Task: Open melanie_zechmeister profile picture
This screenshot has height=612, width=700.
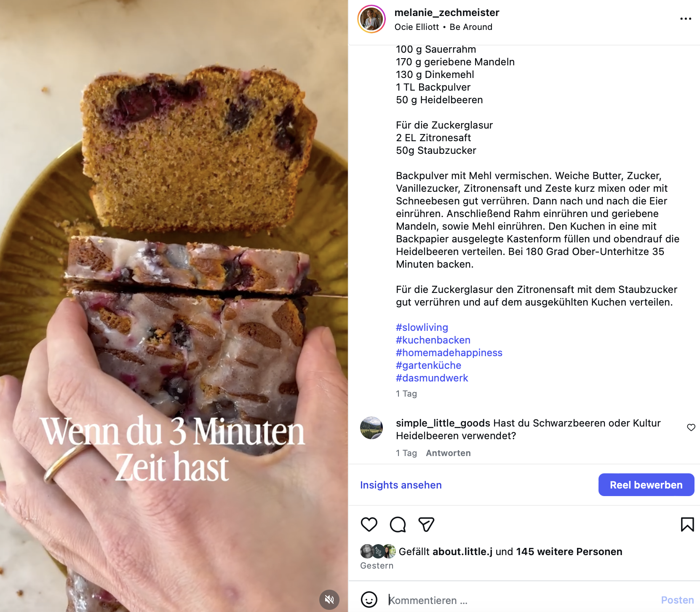Action: coord(371,19)
